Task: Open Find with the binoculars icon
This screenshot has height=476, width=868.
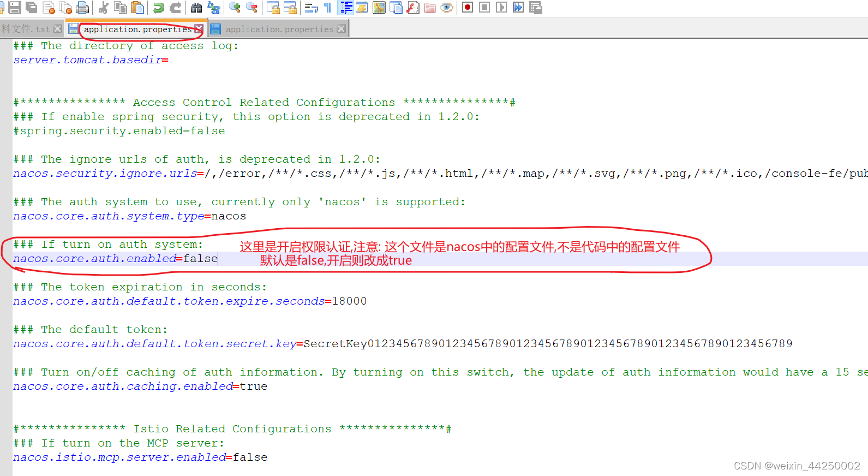Action: click(x=196, y=8)
